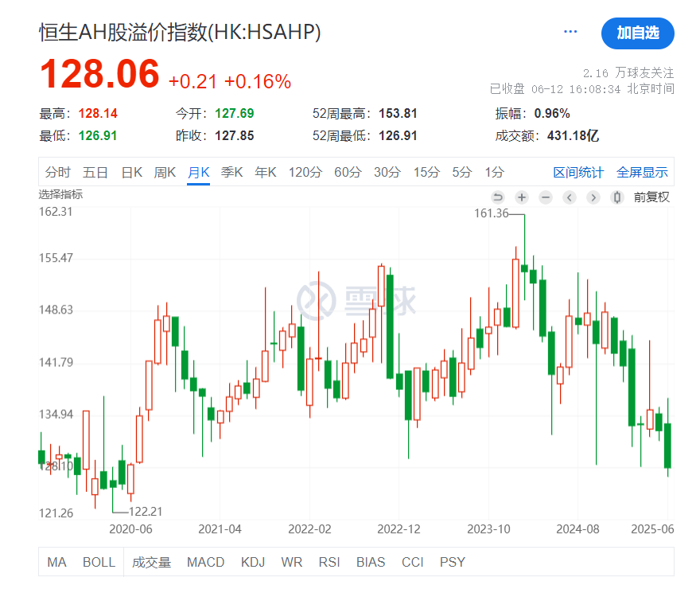Click the 昨收 value 127.85

pyautogui.click(x=235, y=136)
